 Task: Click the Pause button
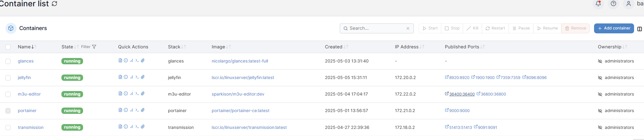[521, 28]
